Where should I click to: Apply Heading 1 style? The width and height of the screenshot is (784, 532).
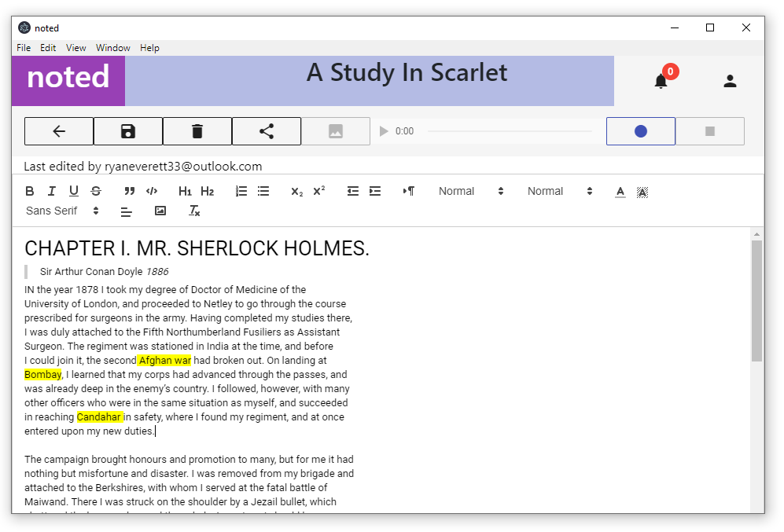click(x=185, y=191)
